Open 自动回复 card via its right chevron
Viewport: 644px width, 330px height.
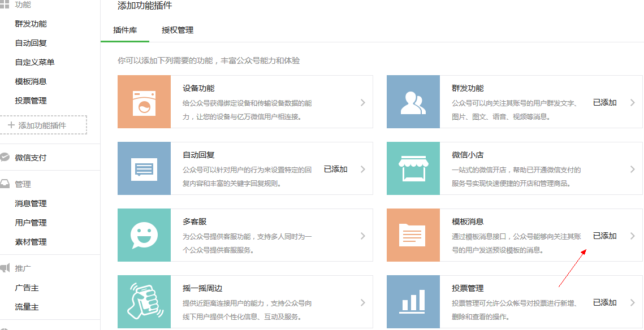pos(362,169)
